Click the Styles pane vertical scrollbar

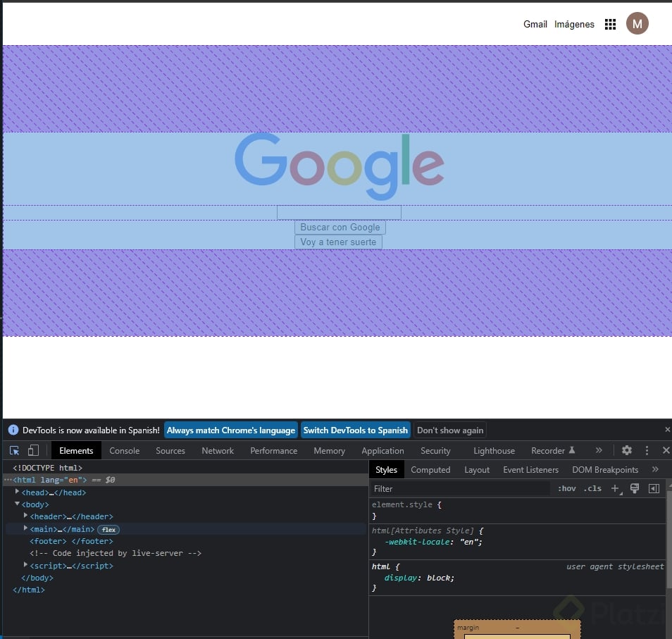668,540
